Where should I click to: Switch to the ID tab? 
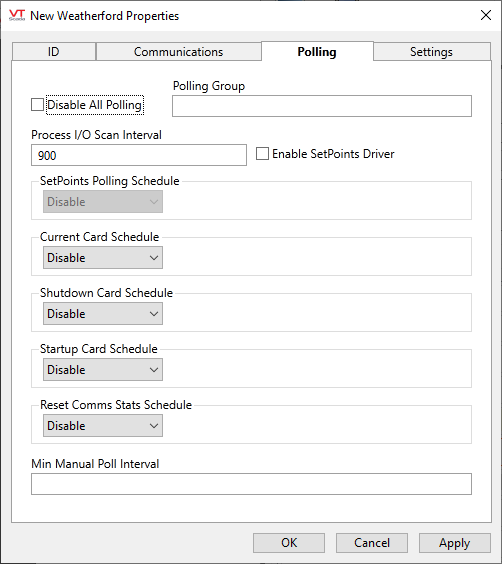pos(54,52)
